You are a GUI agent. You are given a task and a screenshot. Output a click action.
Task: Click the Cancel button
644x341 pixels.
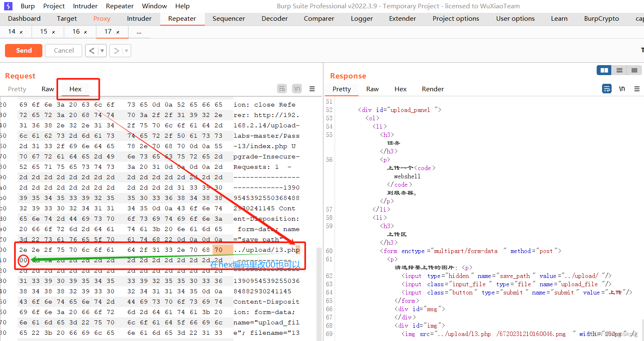point(64,51)
